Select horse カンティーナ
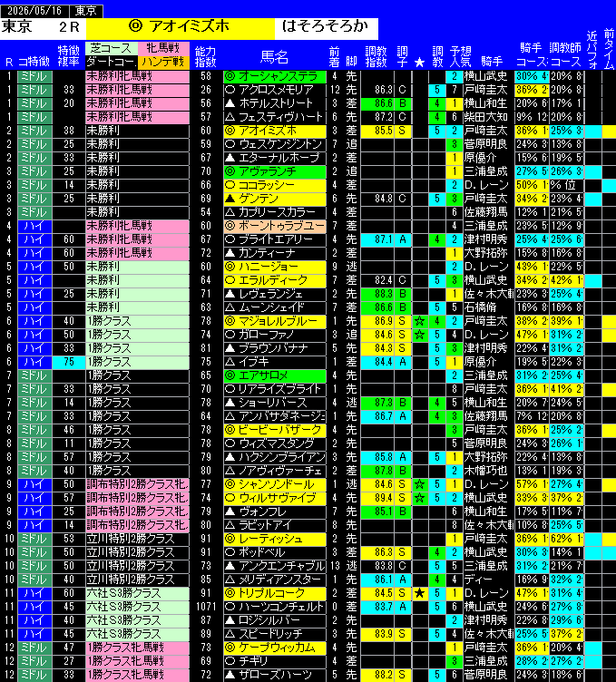Screen dimensions: 616x682 tap(275, 253)
